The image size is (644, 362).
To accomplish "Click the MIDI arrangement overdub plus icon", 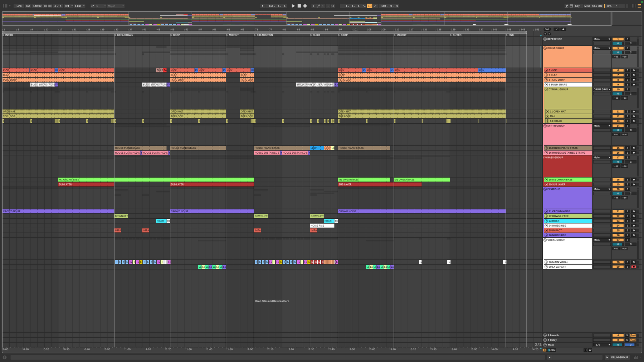I will [x=313, y=6].
